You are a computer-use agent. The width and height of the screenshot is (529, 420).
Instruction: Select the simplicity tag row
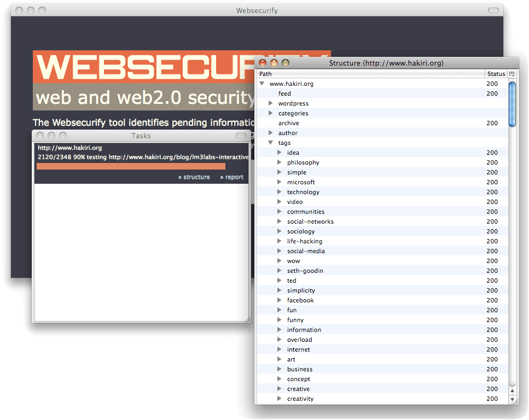point(382,290)
